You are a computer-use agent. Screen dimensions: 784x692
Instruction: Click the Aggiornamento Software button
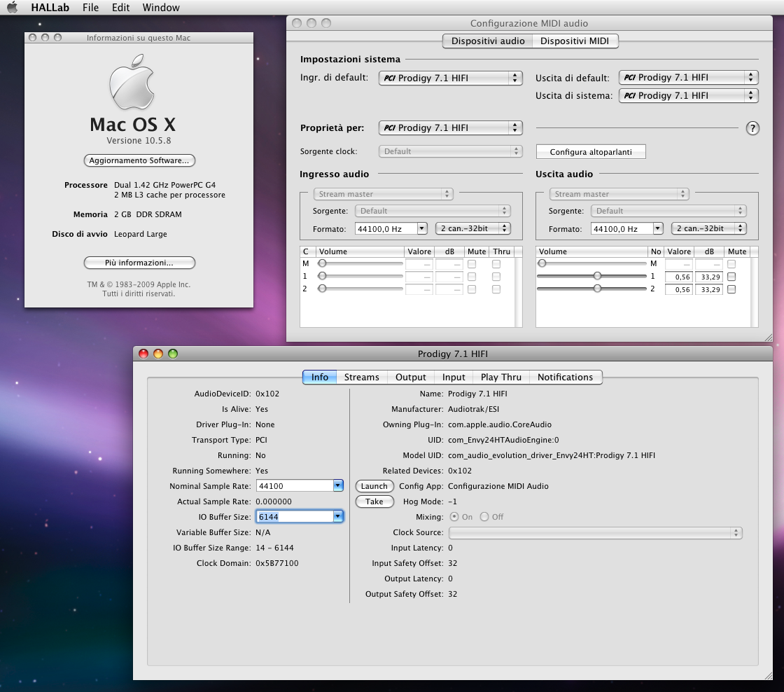click(x=139, y=160)
